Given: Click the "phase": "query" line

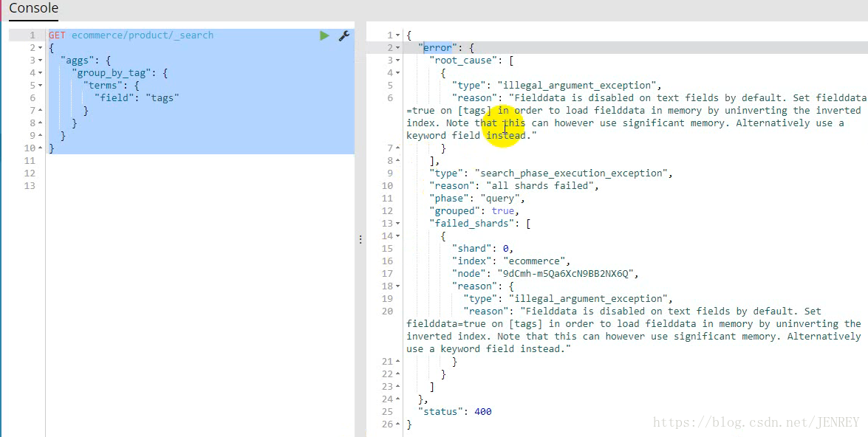Looking at the screenshot, I should [476, 199].
